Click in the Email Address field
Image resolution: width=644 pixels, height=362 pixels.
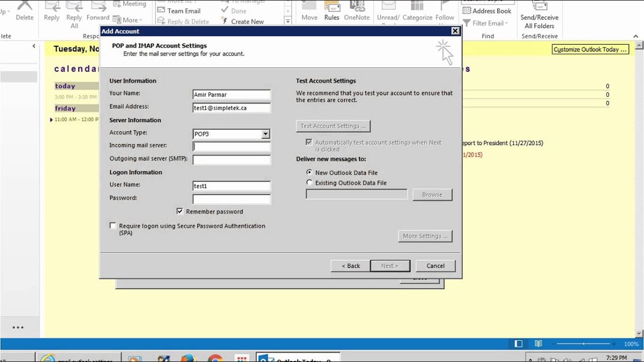click(231, 108)
